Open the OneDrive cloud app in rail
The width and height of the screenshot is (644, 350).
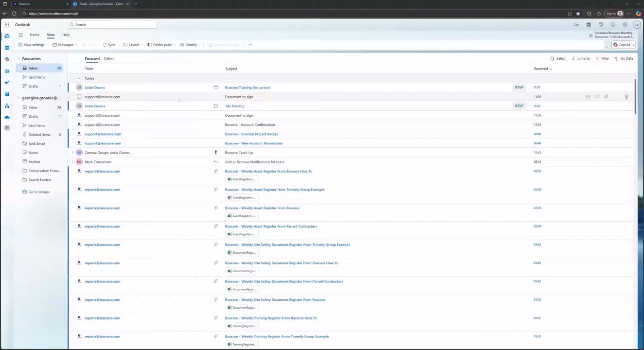pyautogui.click(x=7, y=117)
